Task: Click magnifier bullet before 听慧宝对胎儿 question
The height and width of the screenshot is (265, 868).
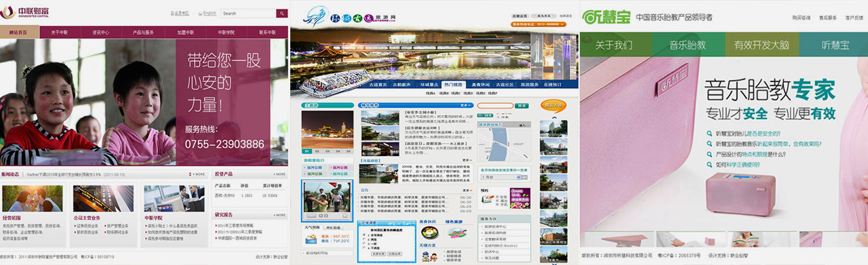Action: (x=709, y=134)
